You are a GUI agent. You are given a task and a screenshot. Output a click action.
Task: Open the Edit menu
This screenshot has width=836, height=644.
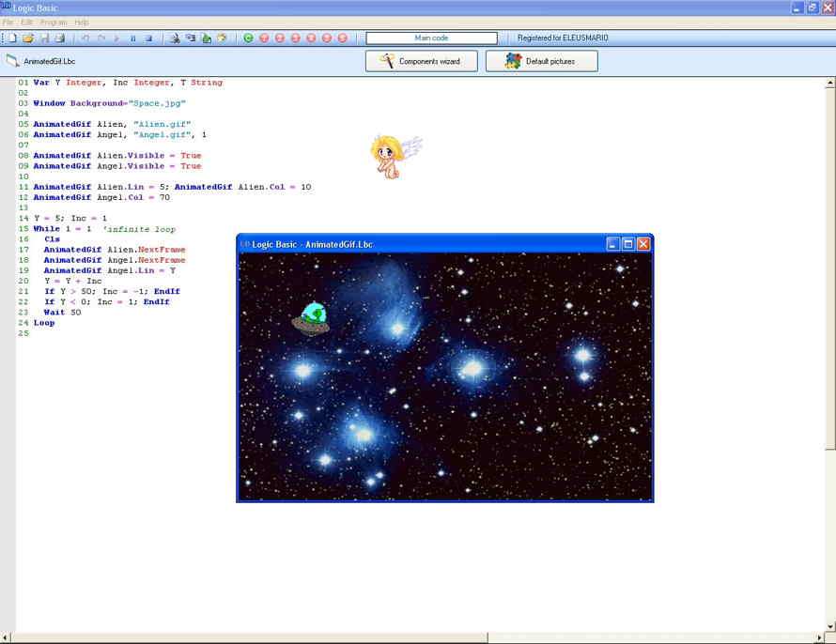(x=26, y=23)
